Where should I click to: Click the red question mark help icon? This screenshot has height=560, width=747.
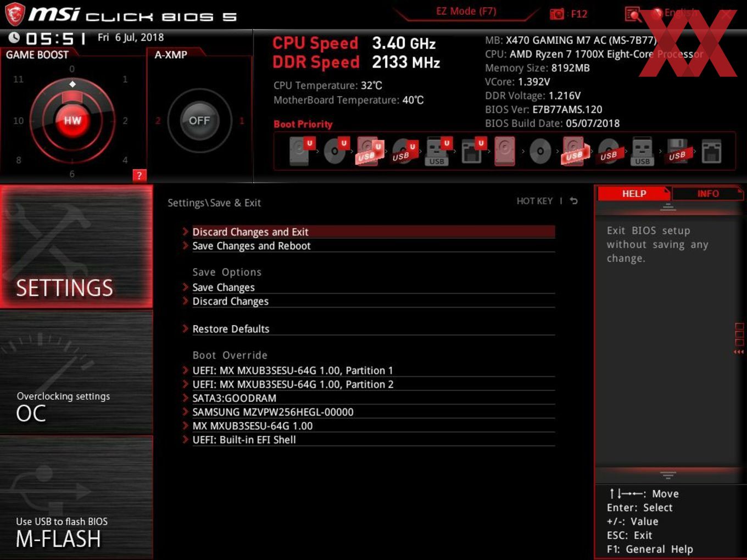[140, 175]
